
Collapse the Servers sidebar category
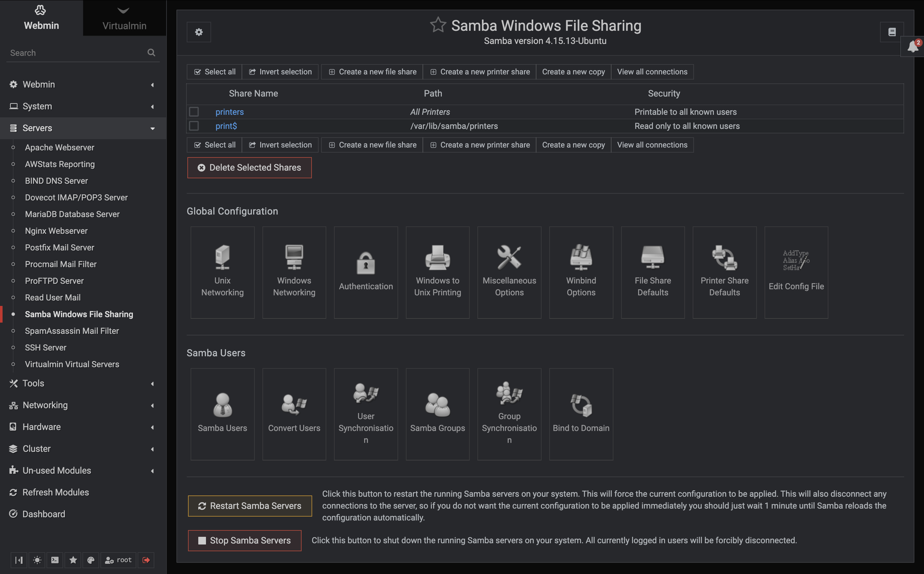point(83,128)
